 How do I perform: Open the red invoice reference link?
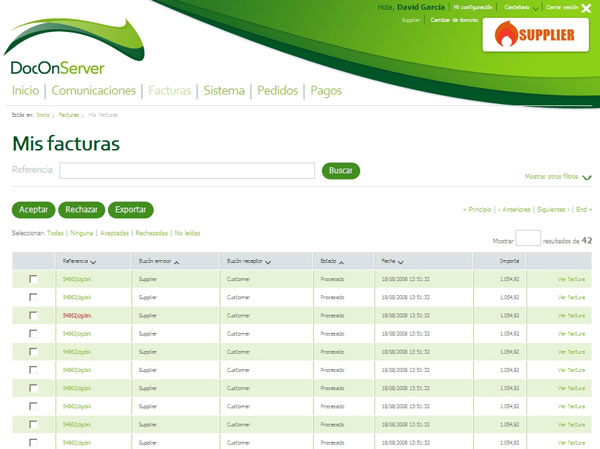[x=77, y=316]
